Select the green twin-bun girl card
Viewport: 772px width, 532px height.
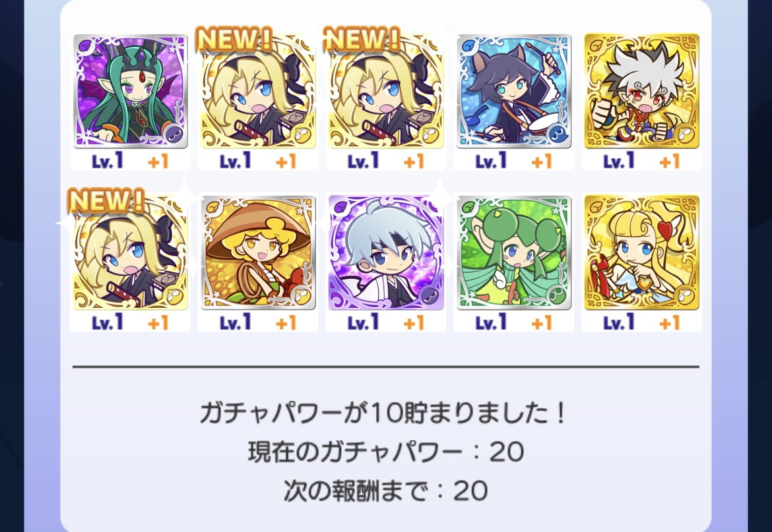tap(514, 252)
